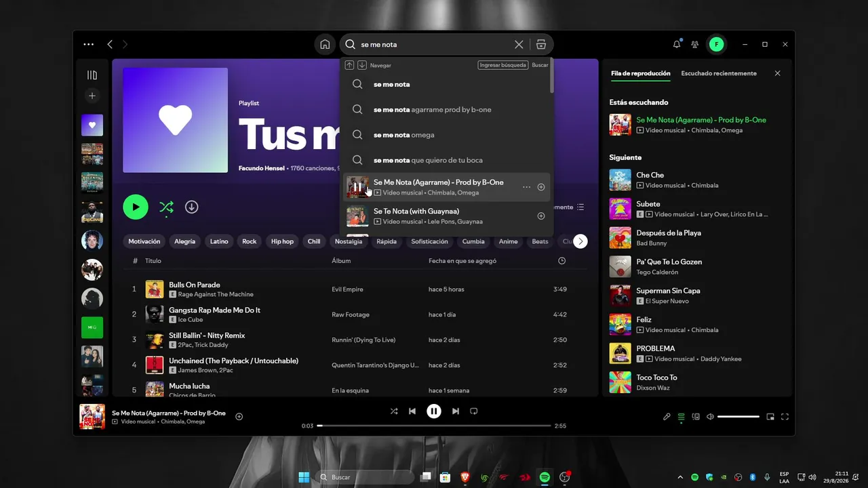868x488 pixels.
Task: Open the three-dot menu at top left
Action: 89,44
